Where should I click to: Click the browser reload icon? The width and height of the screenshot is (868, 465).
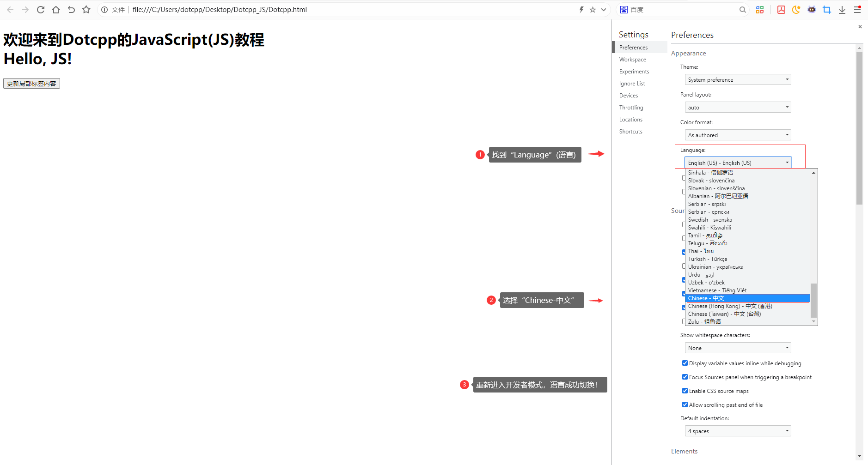pyautogui.click(x=41, y=10)
